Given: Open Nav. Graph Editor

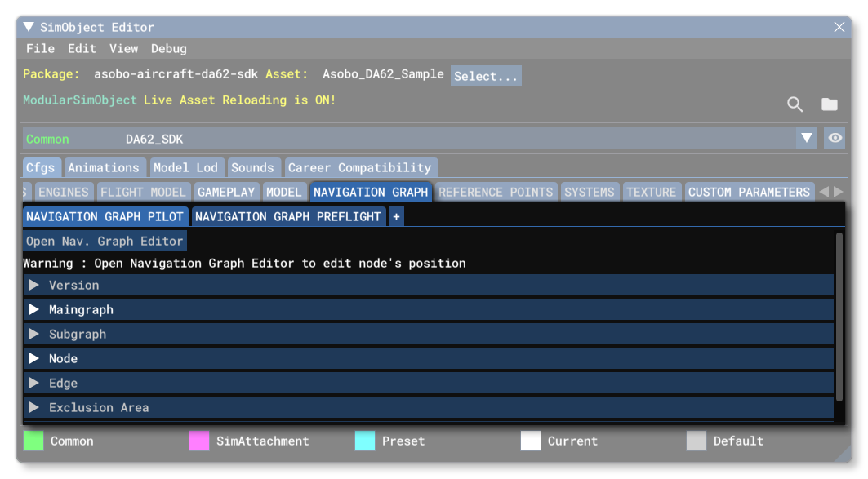Looking at the screenshot, I should [104, 241].
